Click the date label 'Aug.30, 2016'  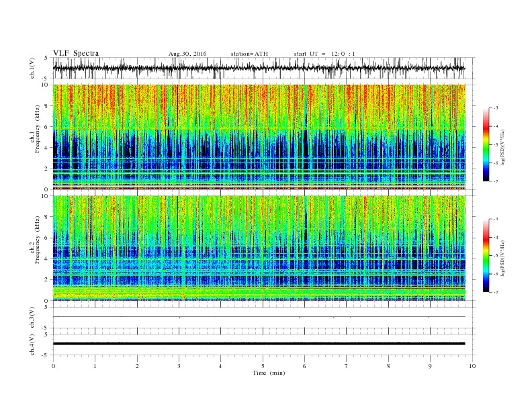tap(187, 54)
